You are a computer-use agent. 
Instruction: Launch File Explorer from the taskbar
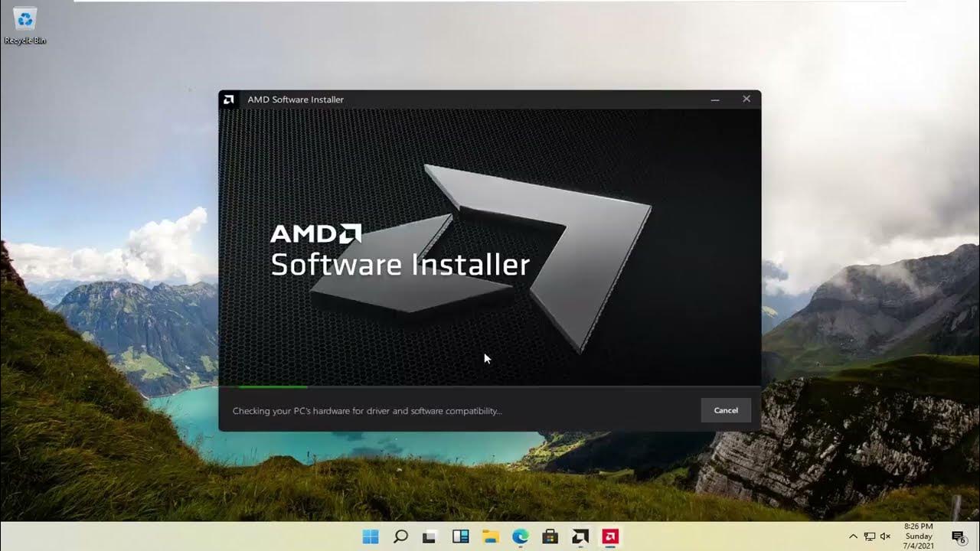tap(490, 536)
